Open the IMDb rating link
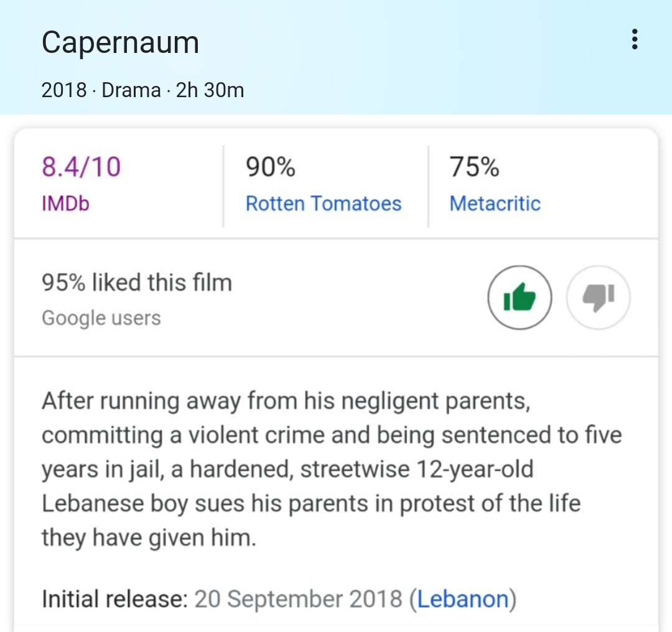The height and width of the screenshot is (632, 672). pos(65,204)
